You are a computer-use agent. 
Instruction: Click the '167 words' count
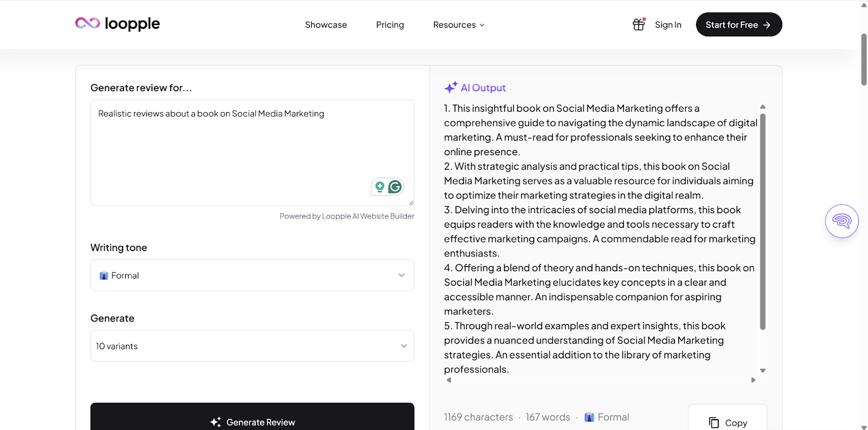click(x=547, y=417)
